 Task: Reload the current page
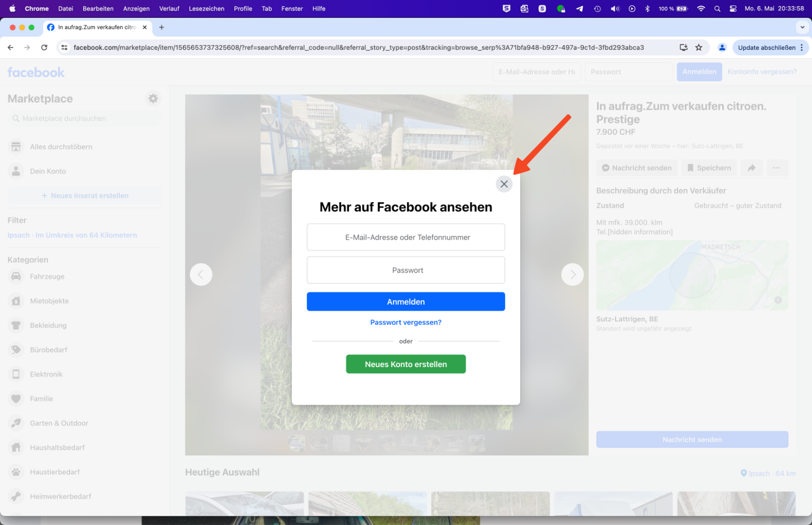tap(44, 47)
